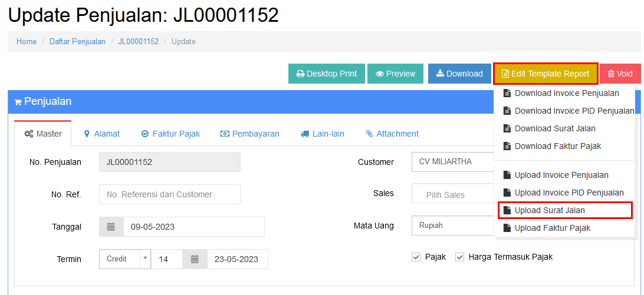Navigate to Home breadcrumb link
Screen dimensions: 644x295
click(27, 42)
